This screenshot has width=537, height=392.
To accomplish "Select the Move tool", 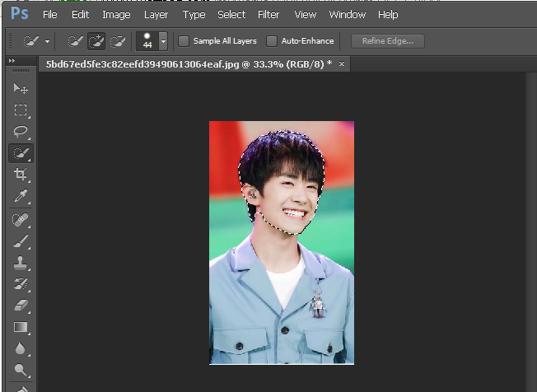I will (x=21, y=89).
